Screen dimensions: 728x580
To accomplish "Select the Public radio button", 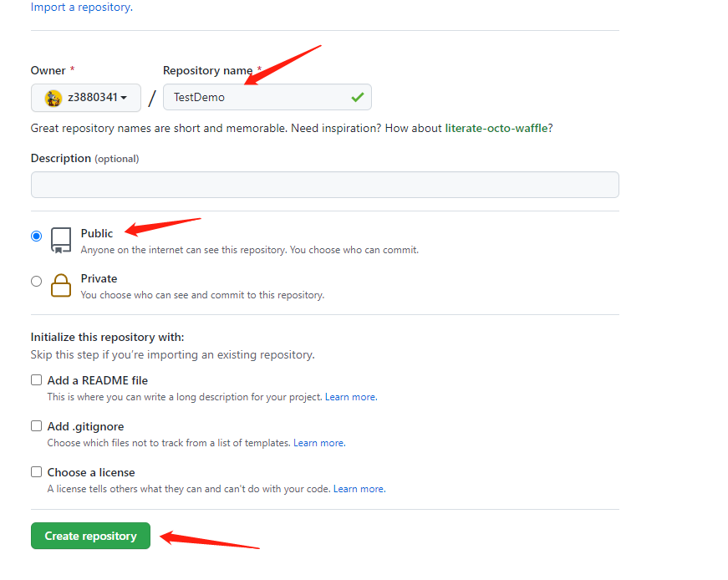I will click(36, 236).
